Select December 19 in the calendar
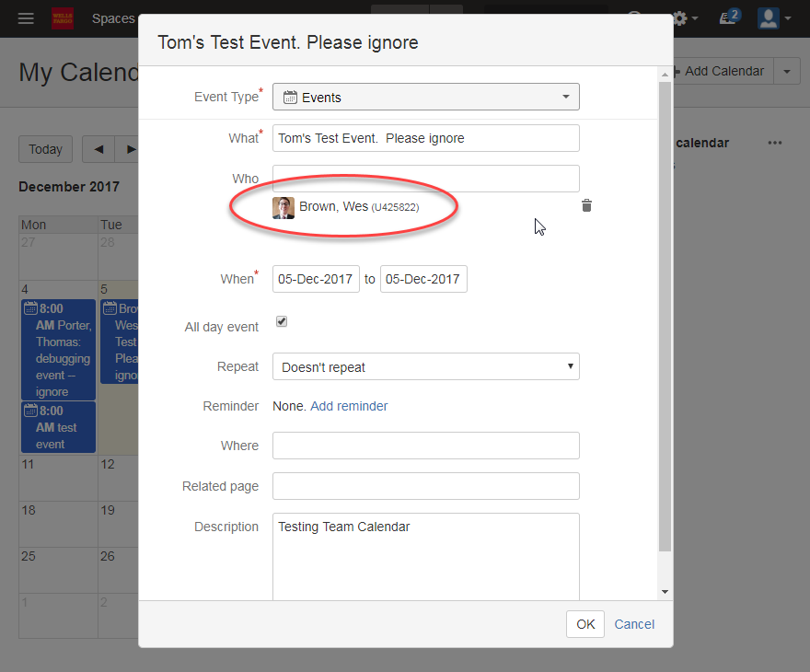This screenshot has height=672, width=810. [119, 524]
